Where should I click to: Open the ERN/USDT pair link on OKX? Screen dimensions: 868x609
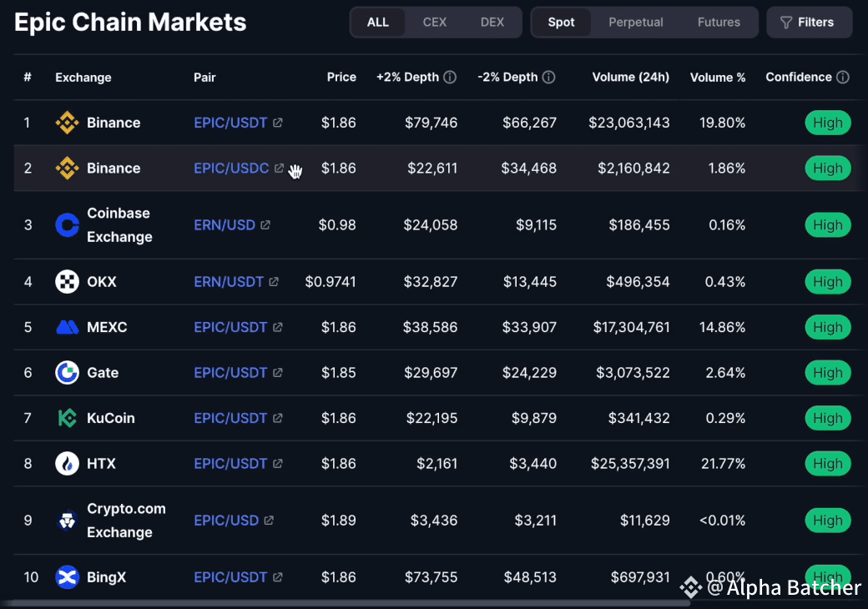point(229,282)
